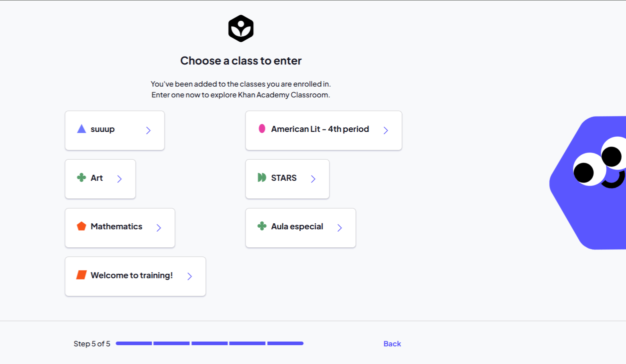
Task: Click the green clover icon next to Art
Action: [x=81, y=178]
